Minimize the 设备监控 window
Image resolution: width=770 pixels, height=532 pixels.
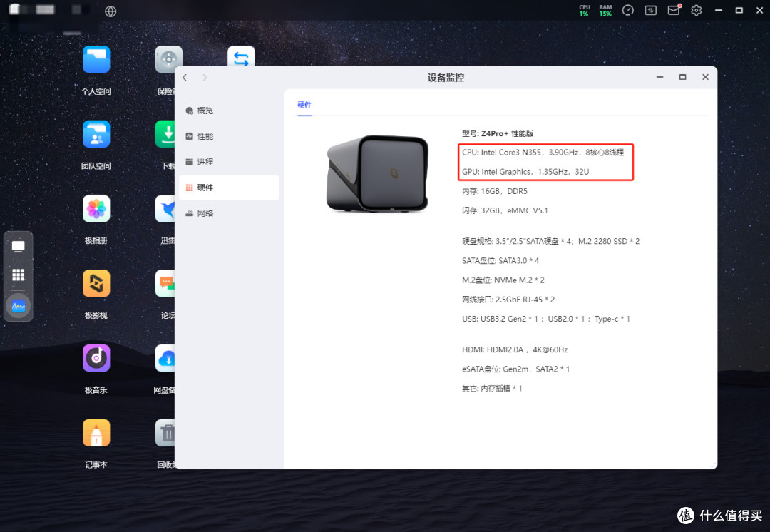coord(660,77)
